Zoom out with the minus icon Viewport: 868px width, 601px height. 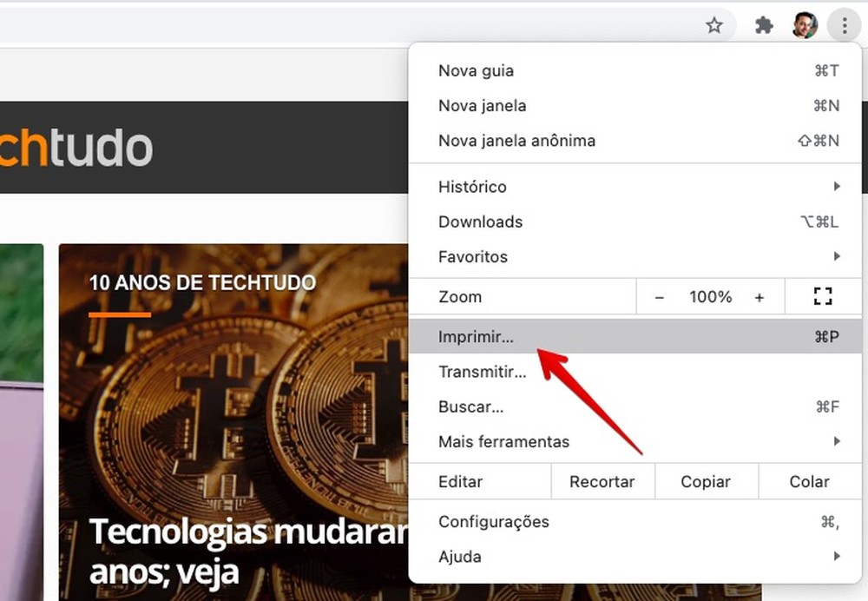coord(660,296)
